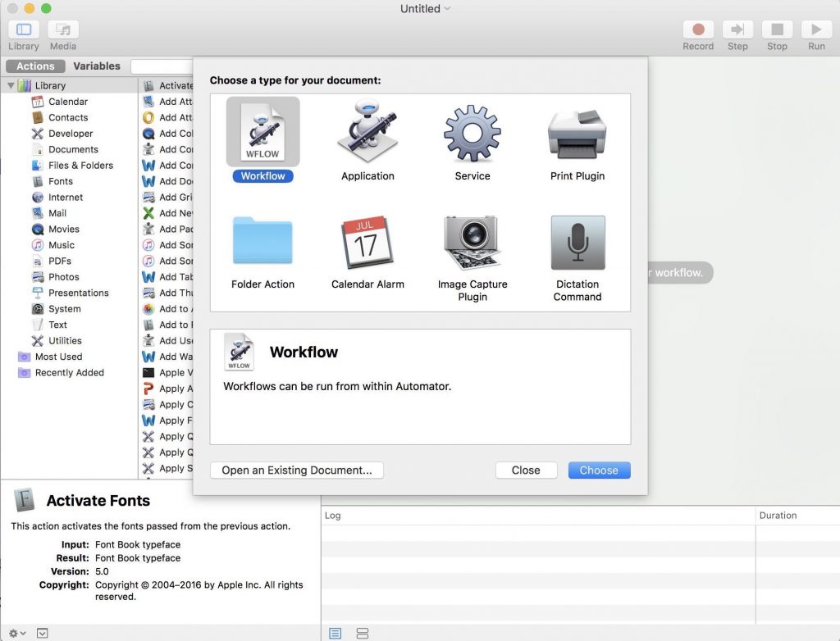Choose the Text category
This screenshot has width=840, height=641.
pyautogui.click(x=58, y=325)
